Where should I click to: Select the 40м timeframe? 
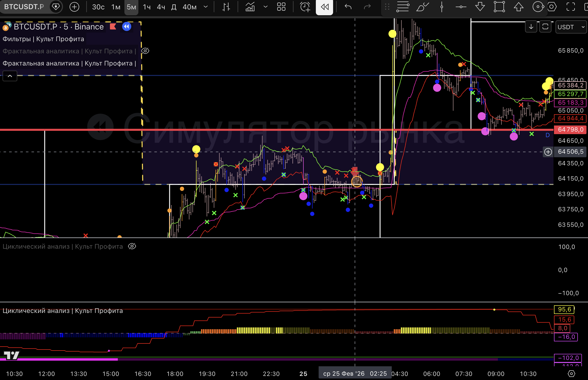click(x=189, y=7)
